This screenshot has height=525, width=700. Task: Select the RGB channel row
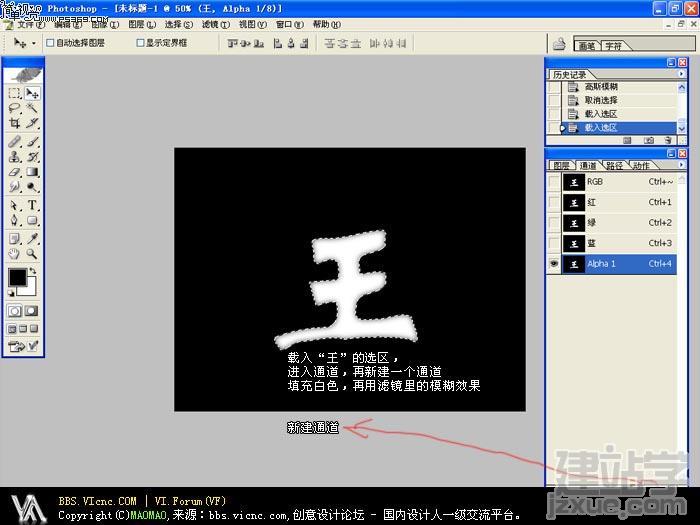[619, 182]
